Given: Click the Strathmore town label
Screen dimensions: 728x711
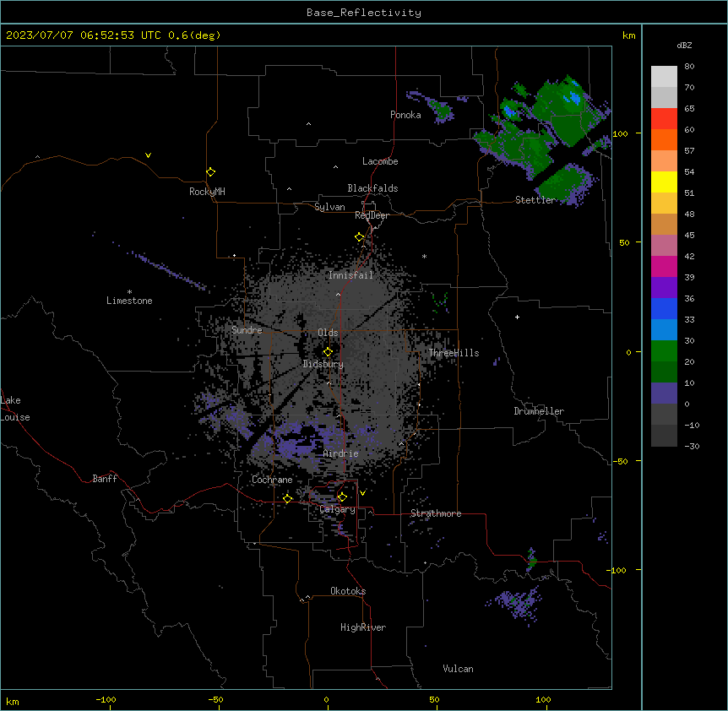Looking at the screenshot, I should pos(436,513).
